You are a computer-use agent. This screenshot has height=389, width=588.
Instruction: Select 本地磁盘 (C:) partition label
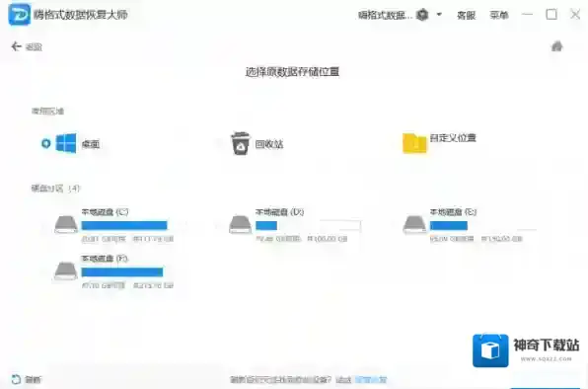(x=105, y=212)
